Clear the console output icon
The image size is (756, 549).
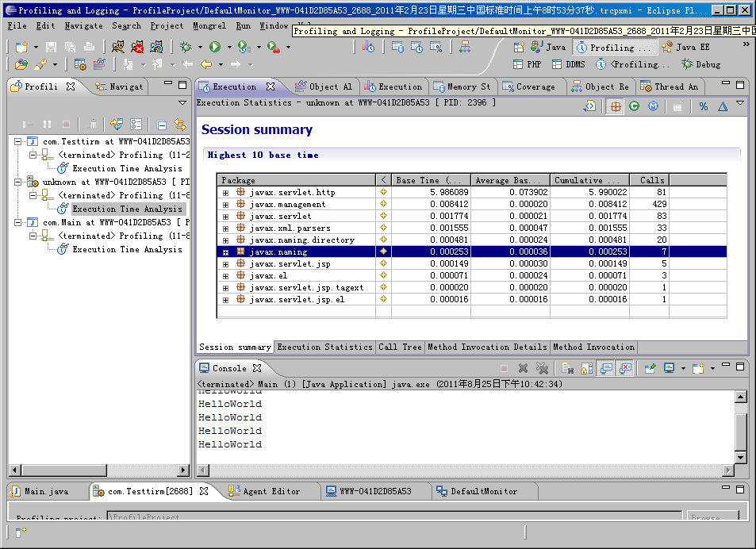pos(567,368)
